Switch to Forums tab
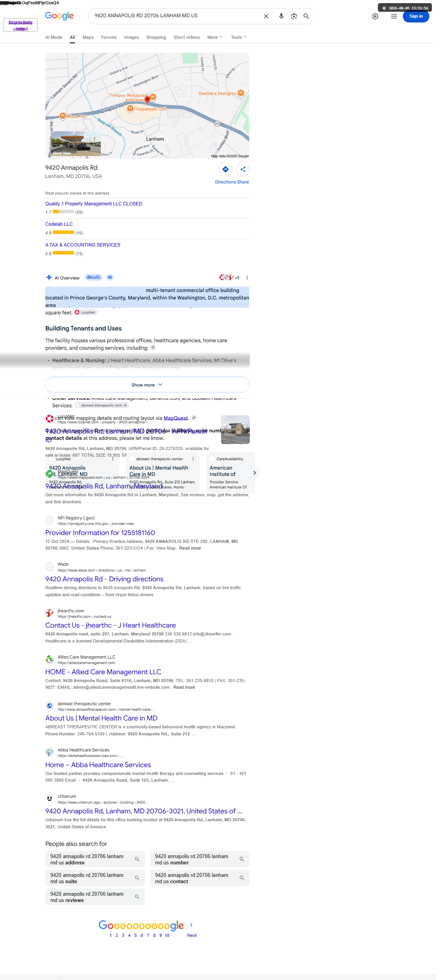The image size is (441, 980). tap(109, 37)
